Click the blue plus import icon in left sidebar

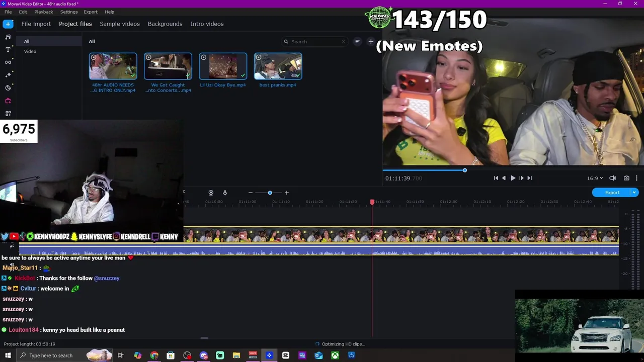pos(8,24)
